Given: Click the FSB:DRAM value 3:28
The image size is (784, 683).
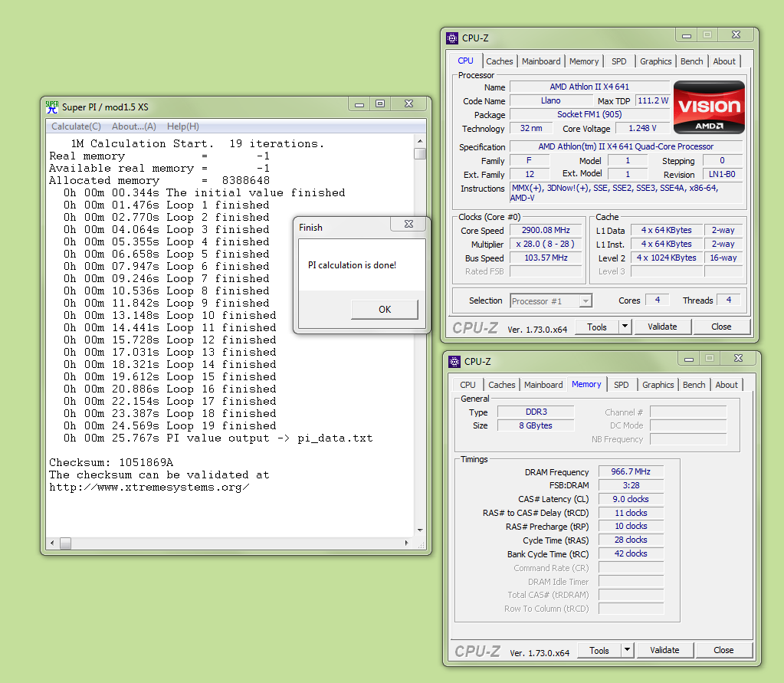Looking at the screenshot, I should click(x=631, y=485).
